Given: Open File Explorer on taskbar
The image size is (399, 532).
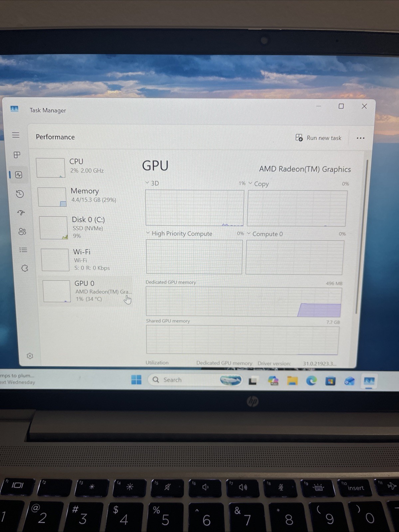Looking at the screenshot, I should click(292, 381).
